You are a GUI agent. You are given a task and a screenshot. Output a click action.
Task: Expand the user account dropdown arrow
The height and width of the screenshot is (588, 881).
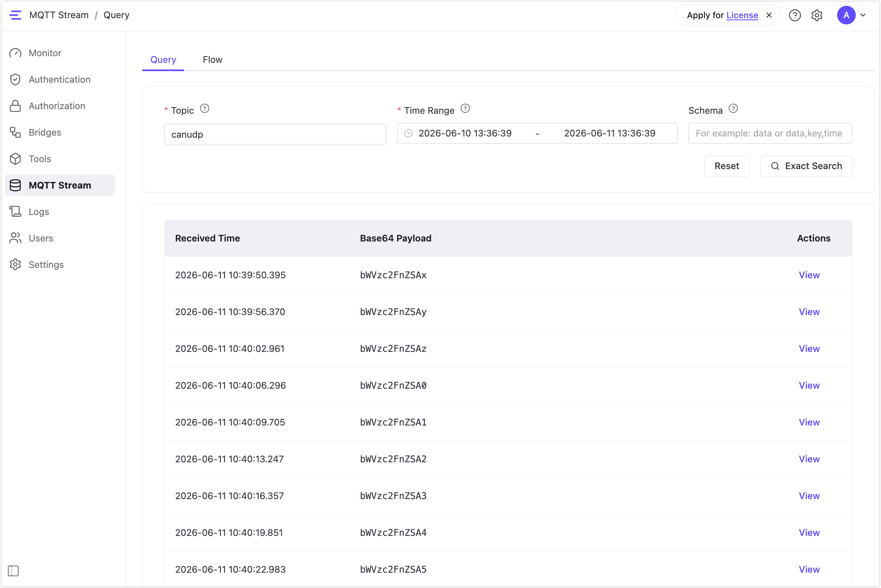(863, 15)
